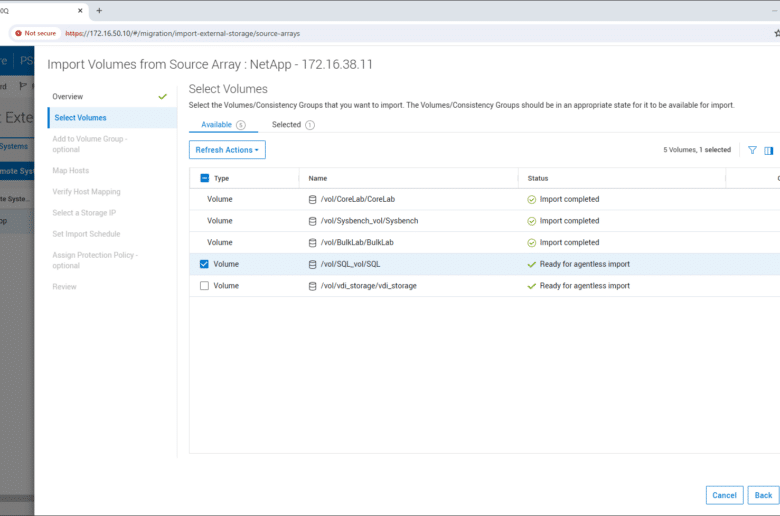Click the /vol/vdi_storage/vdi_storage name text
Screen dimensions: 780x516
[x=369, y=286]
